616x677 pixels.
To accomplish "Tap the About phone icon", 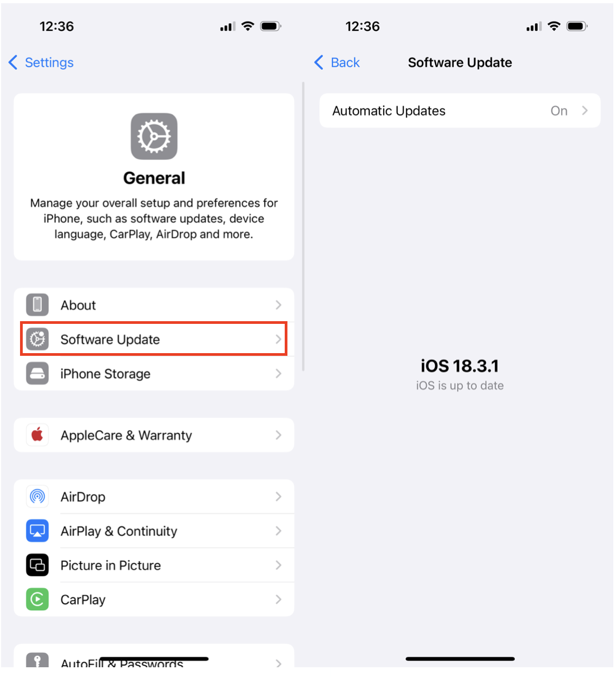I will 37,305.
